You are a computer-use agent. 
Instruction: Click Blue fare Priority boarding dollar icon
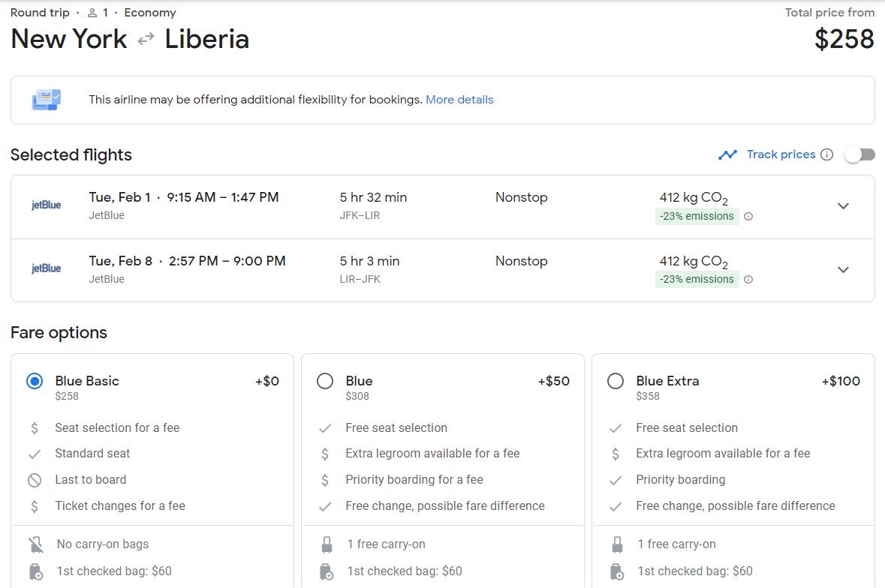pos(325,480)
